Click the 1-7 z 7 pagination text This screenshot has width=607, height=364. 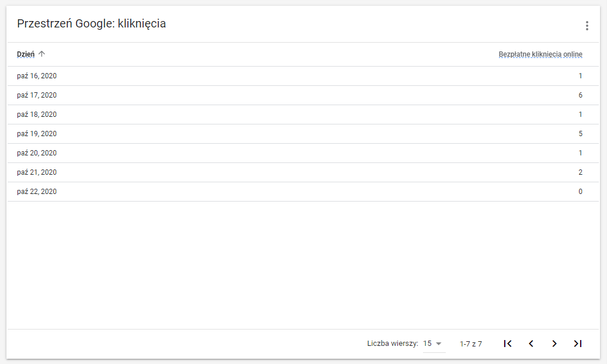(471, 344)
